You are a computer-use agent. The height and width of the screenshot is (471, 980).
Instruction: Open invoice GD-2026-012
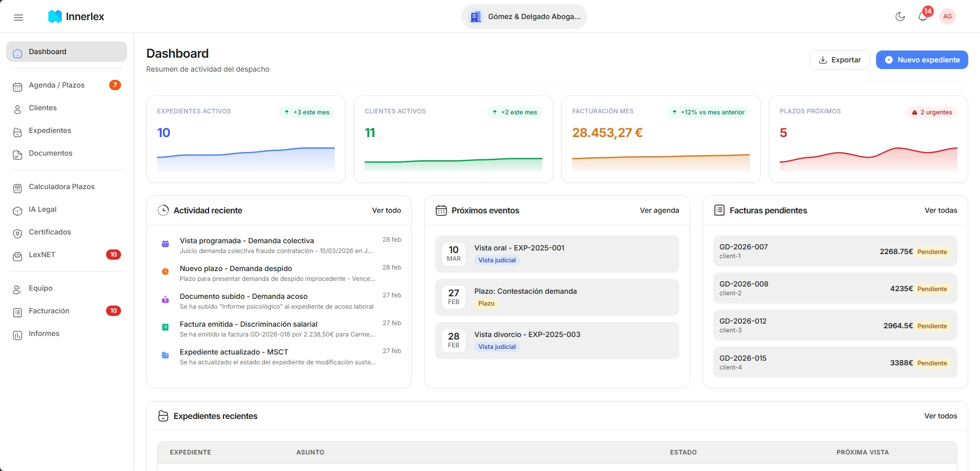tap(835, 325)
